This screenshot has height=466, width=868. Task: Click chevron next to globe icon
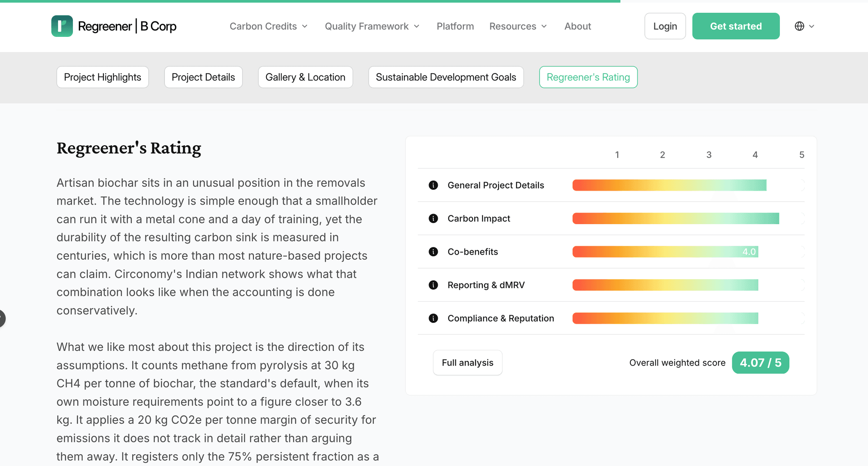click(812, 26)
